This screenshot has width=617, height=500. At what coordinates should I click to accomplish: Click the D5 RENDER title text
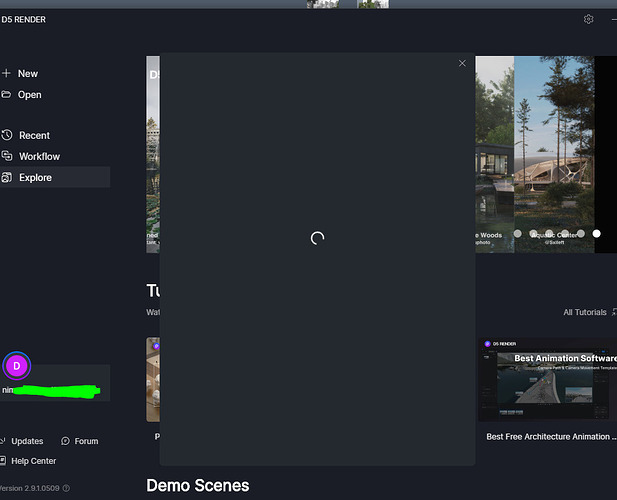click(x=24, y=19)
